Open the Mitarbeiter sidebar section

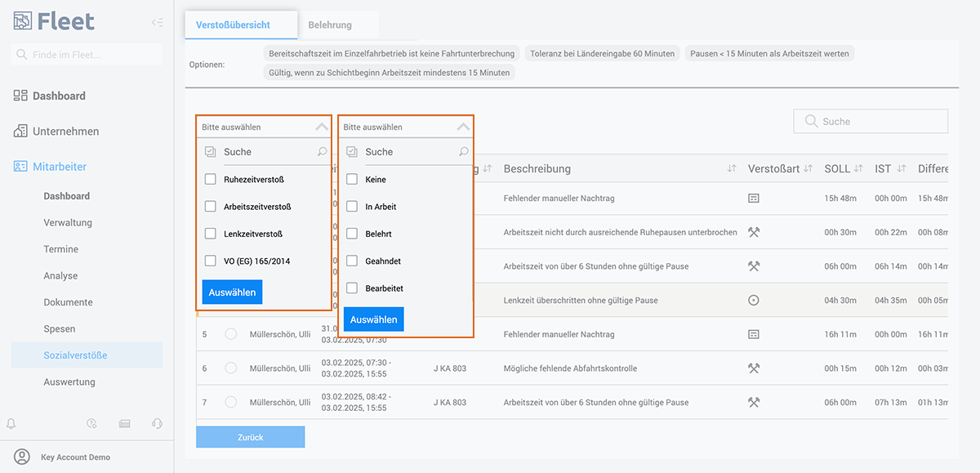tap(60, 167)
